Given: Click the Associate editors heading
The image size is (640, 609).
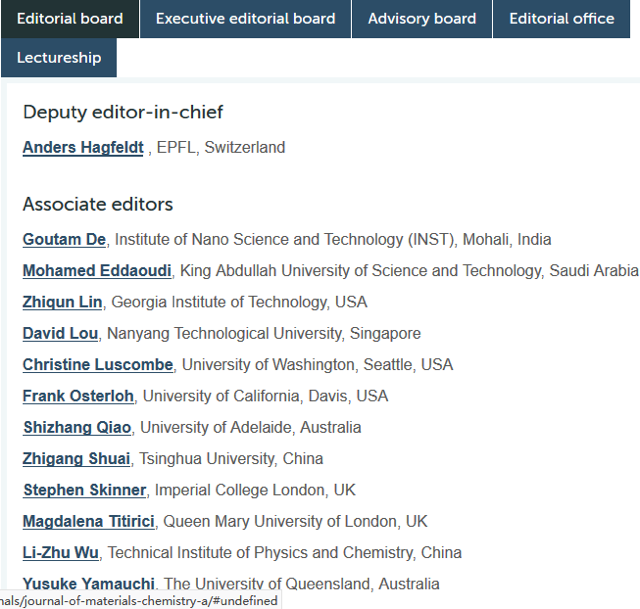Looking at the screenshot, I should [98, 205].
